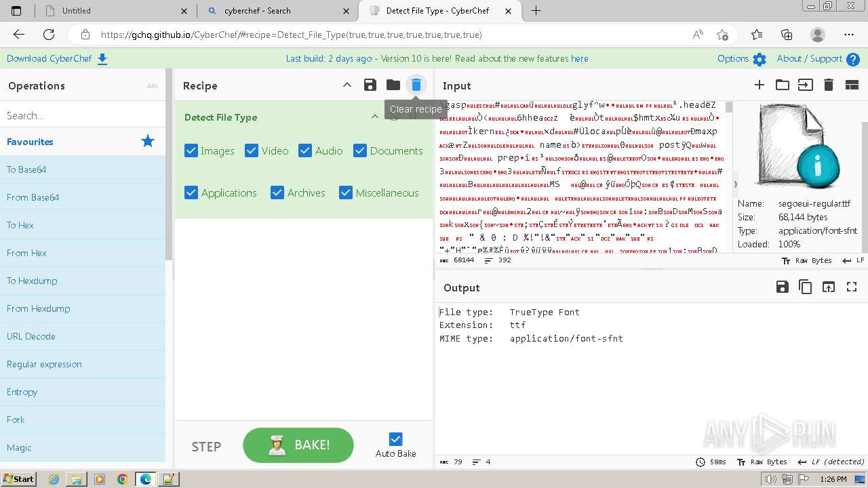Close the Untitled browser tab
The image size is (868, 488).
click(x=184, y=11)
